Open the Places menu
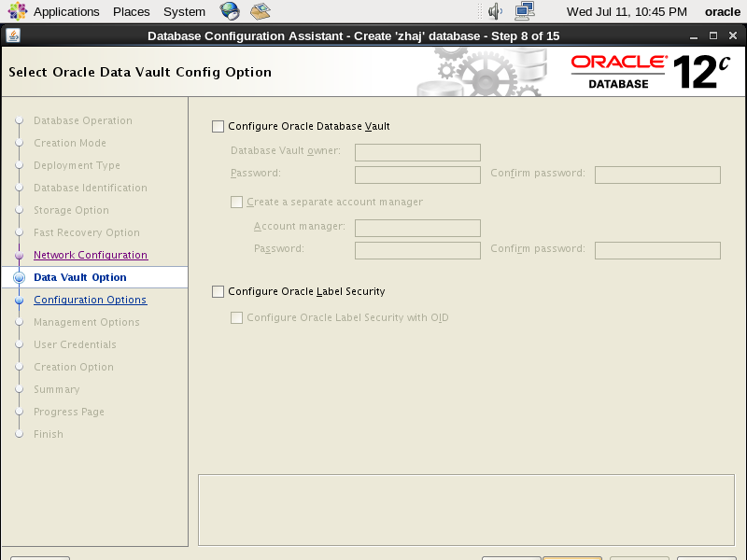Screen dimensions: 747x560 (x=131, y=11)
